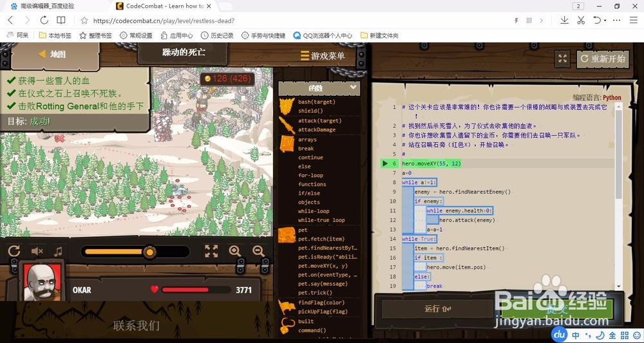The width and height of the screenshot is (644, 343).
Task: Run the code with 运行
Action: click(437, 309)
